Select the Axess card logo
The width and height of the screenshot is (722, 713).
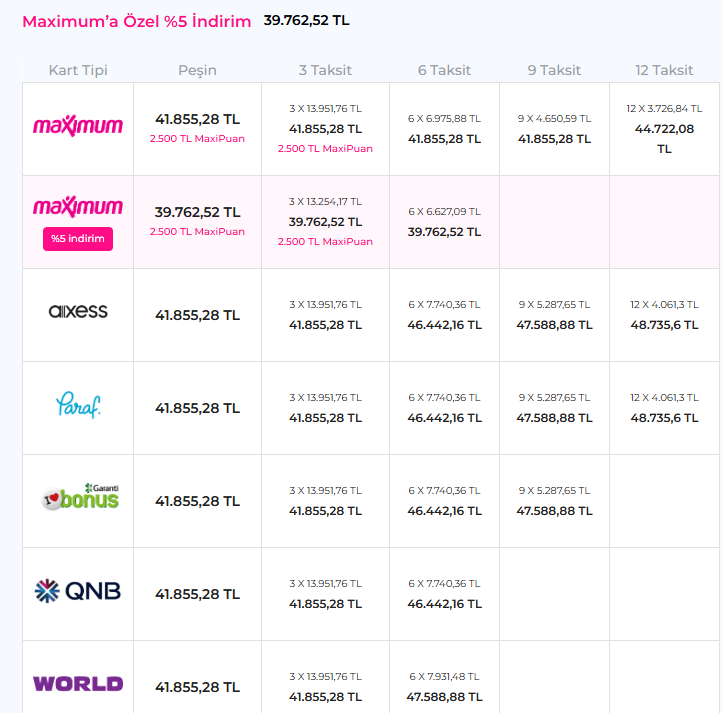pos(78,311)
